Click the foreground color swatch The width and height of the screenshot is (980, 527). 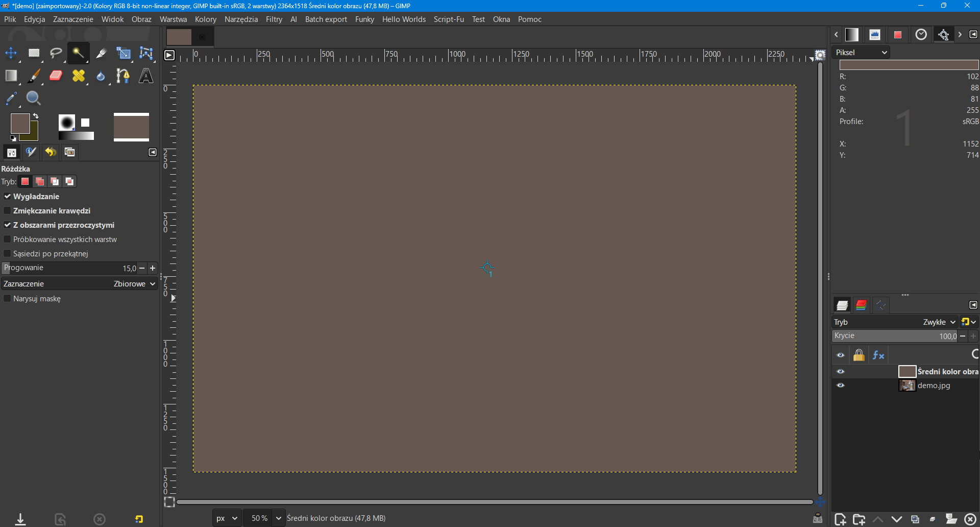point(20,124)
